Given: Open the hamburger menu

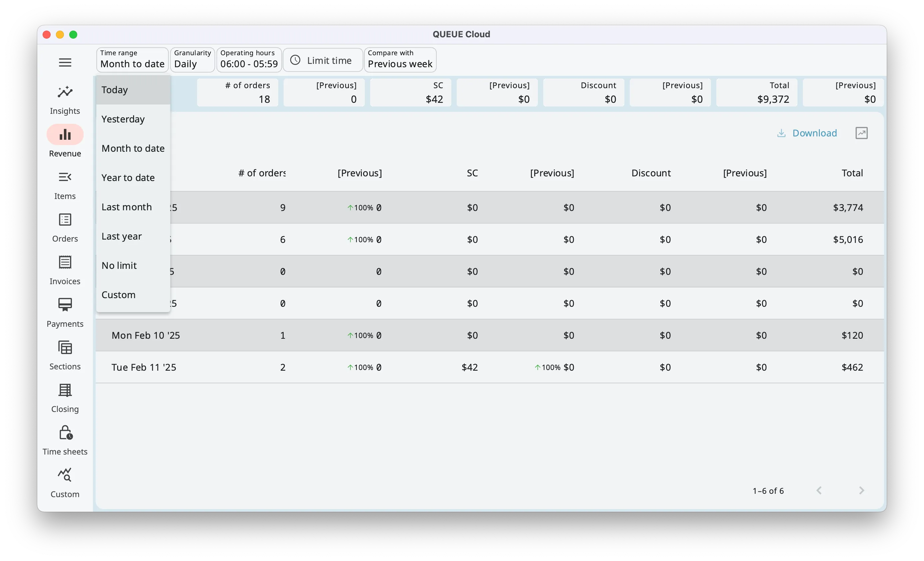Looking at the screenshot, I should (65, 62).
